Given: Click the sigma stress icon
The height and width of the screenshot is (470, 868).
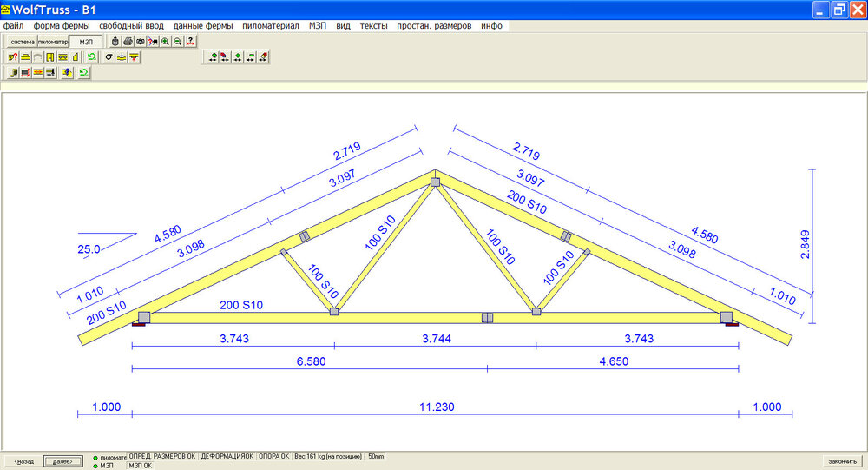Looking at the screenshot, I should tap(108, 56).
